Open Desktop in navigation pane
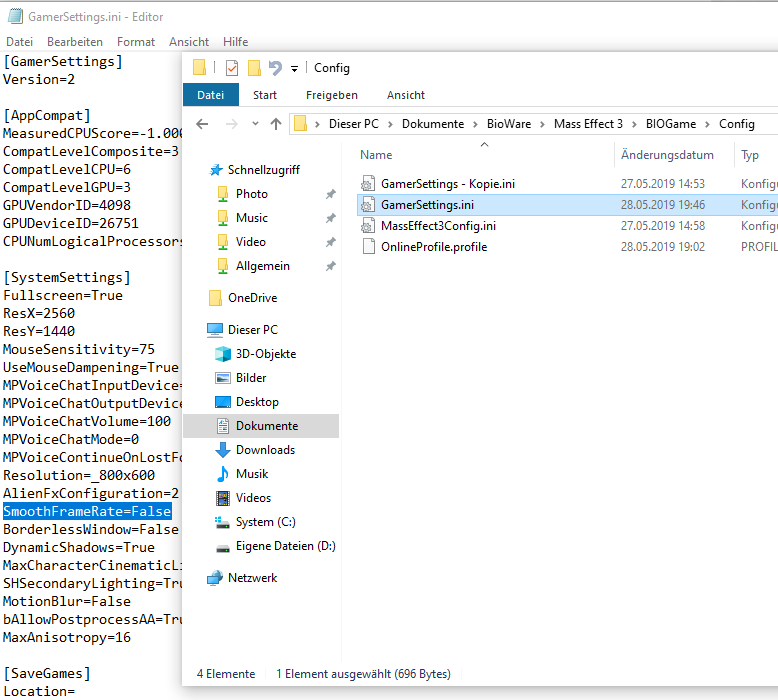Image resolution: width=778 pixels, height=700 pixels. pyautogui.click(x=257, y=402)
